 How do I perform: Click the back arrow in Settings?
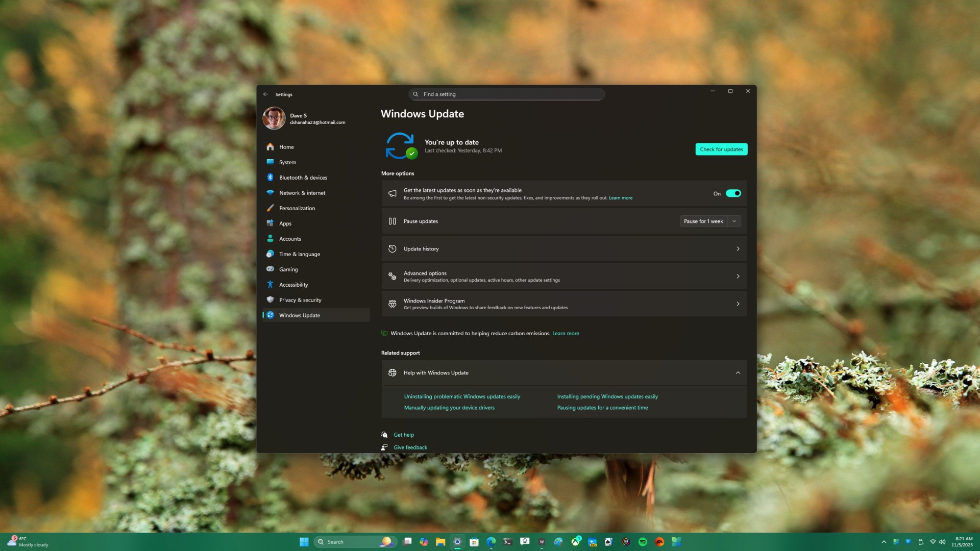click(265, 94)
